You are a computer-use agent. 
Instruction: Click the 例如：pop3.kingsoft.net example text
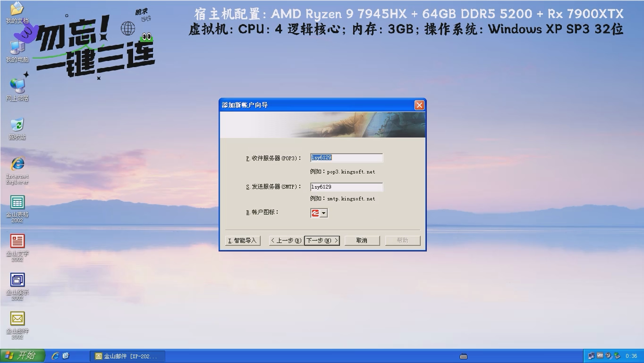point(343,172)
